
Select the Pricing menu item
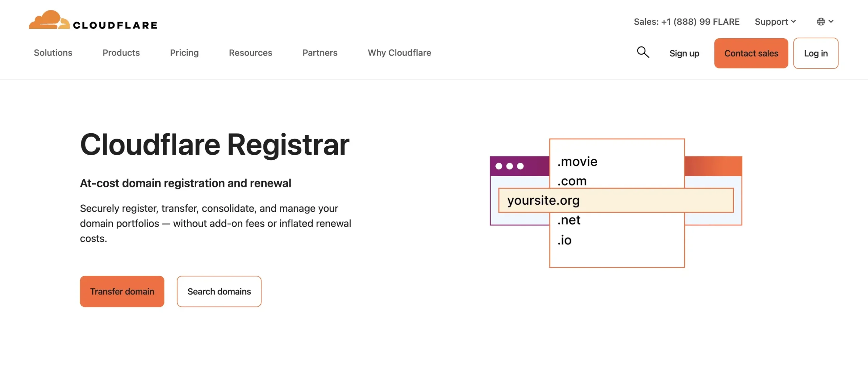[x=184, y=53]
